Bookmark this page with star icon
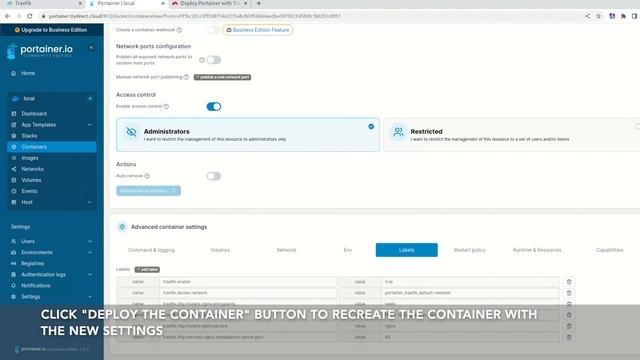Screen dimensions: 640x360 tap(598, 16)
